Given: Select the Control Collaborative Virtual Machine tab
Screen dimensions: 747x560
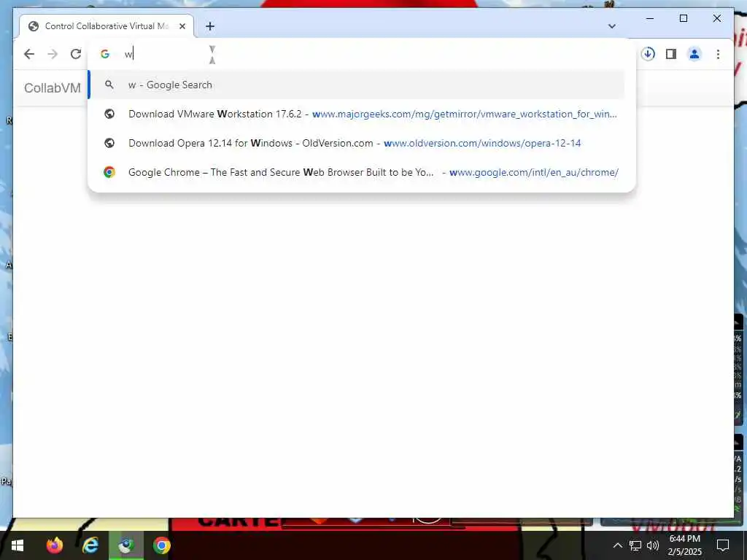Looking at the screenshot, I should (x=107, y=26).
